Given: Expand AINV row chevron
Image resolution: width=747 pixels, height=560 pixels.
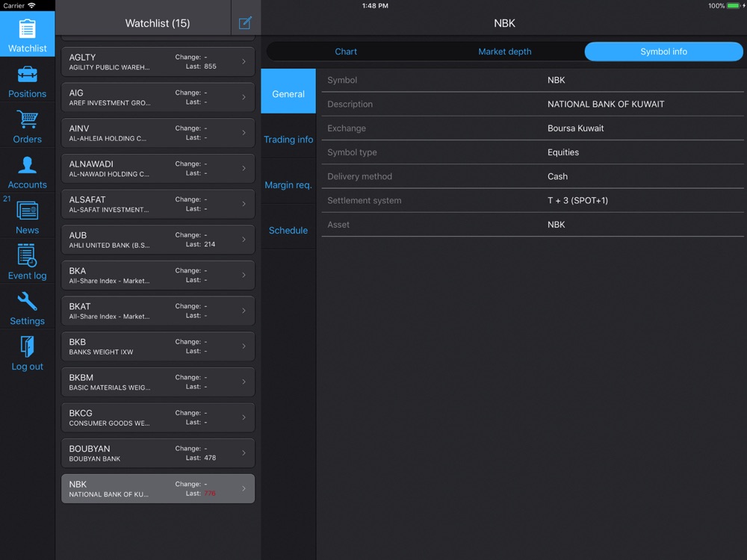Looking at the screenshot, I should (244, 133).
